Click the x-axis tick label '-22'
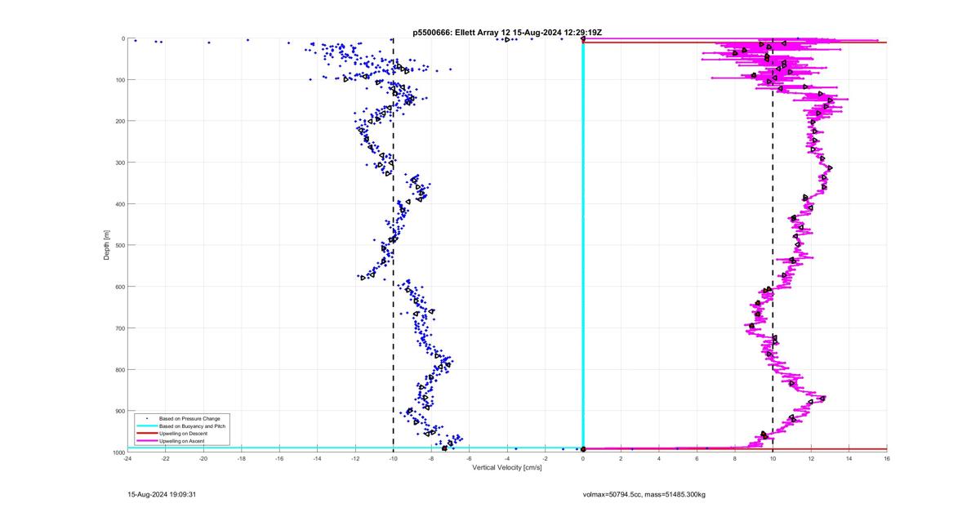 [166, 458]
